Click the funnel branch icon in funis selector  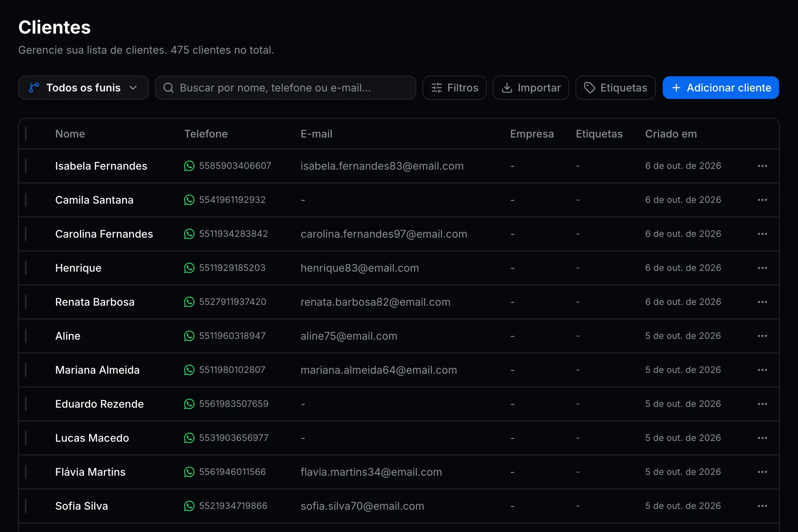[x=34, y=88]
